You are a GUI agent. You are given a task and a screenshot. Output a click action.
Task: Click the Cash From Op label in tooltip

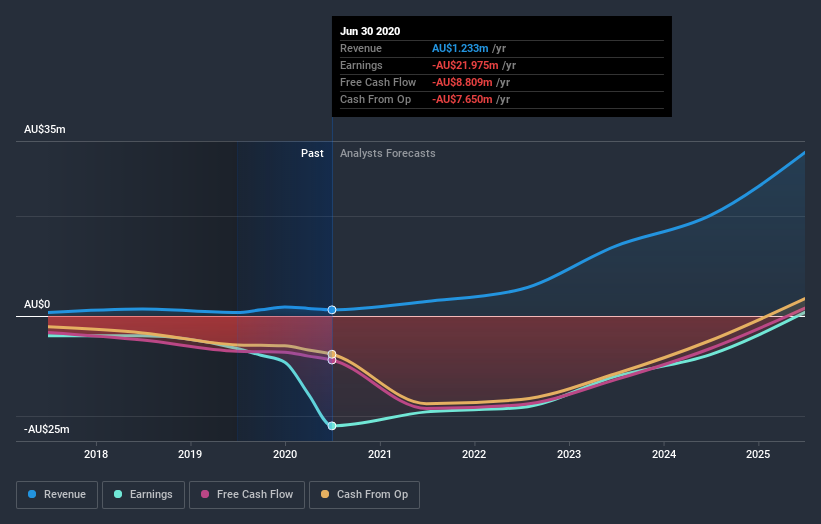click(x=375, y=99)
